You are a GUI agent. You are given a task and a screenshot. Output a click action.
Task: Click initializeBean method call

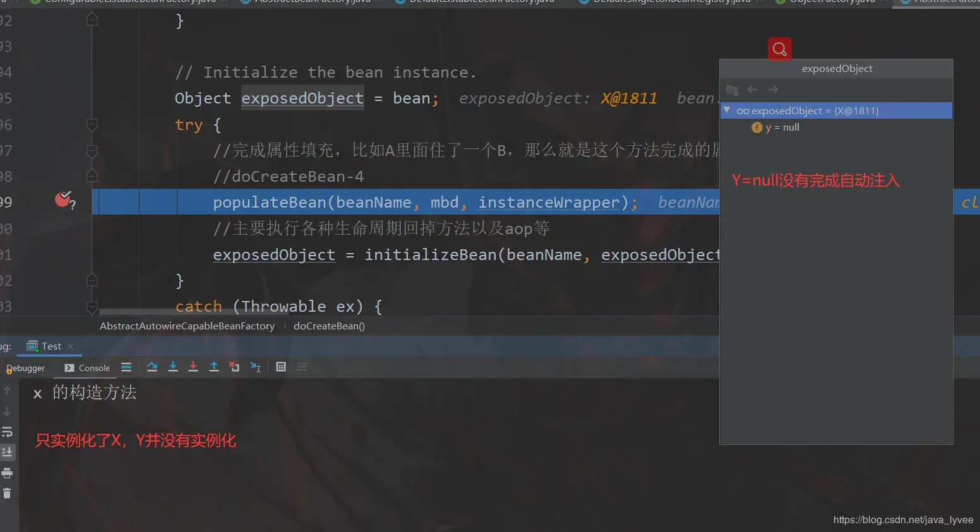tap(430, 255)
